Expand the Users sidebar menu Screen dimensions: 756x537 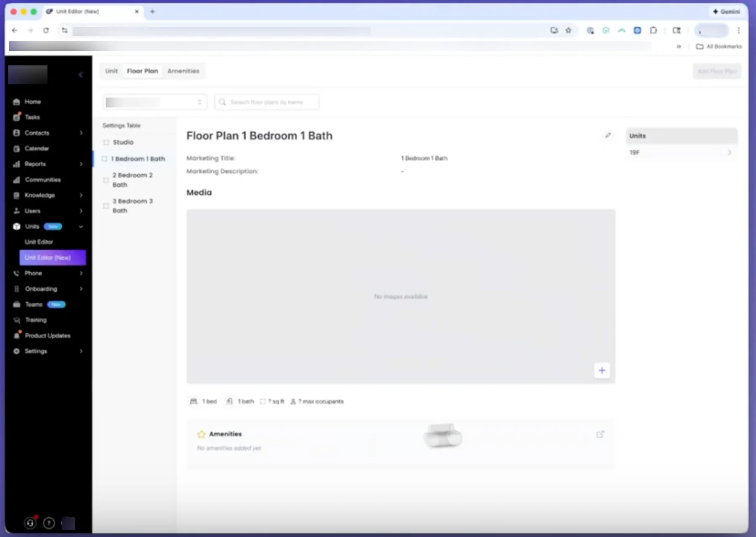(x=81, y=211)
